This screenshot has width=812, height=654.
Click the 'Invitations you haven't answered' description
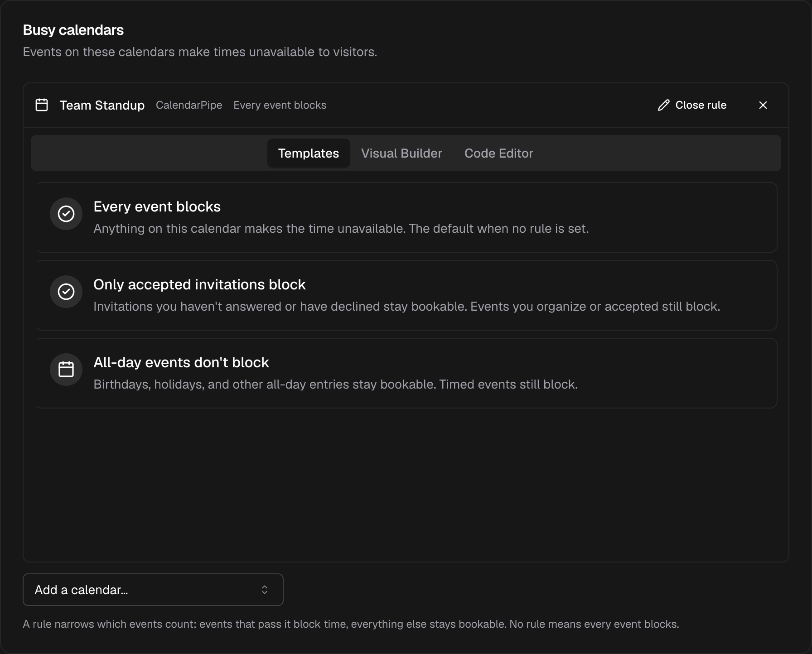pos(407,307)
